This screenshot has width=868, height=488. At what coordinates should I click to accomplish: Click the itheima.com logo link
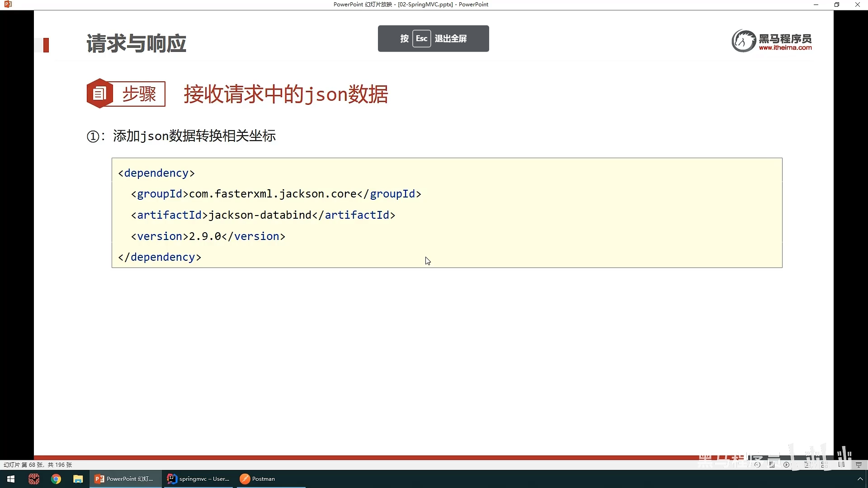[x=772, y=41]
